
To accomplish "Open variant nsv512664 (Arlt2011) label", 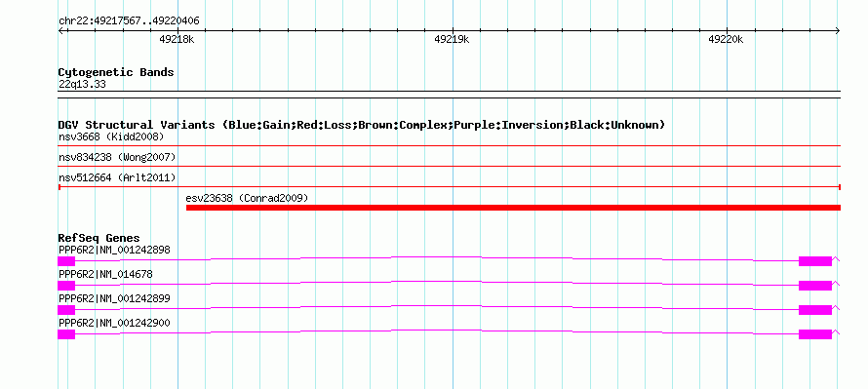I will tap(117, 177).
